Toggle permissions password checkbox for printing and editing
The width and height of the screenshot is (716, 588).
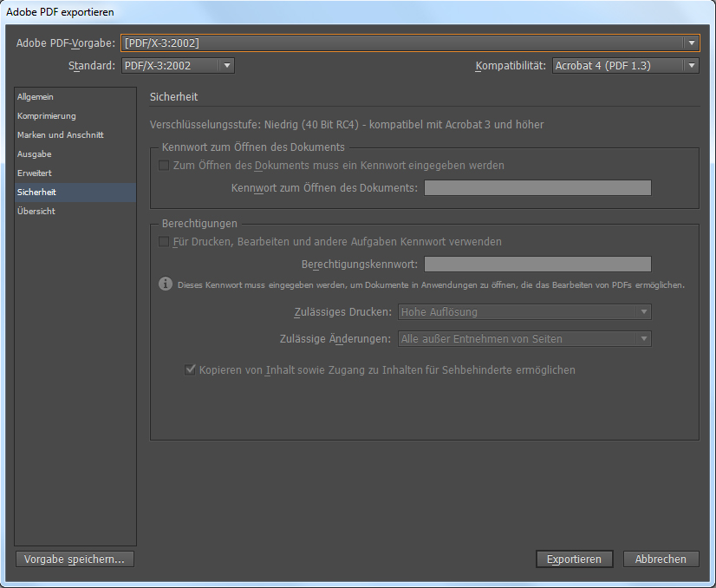(x=164, y=242)
